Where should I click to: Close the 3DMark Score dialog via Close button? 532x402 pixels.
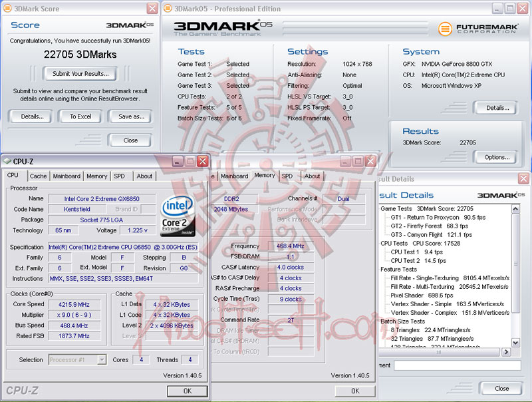click(130, 140)
